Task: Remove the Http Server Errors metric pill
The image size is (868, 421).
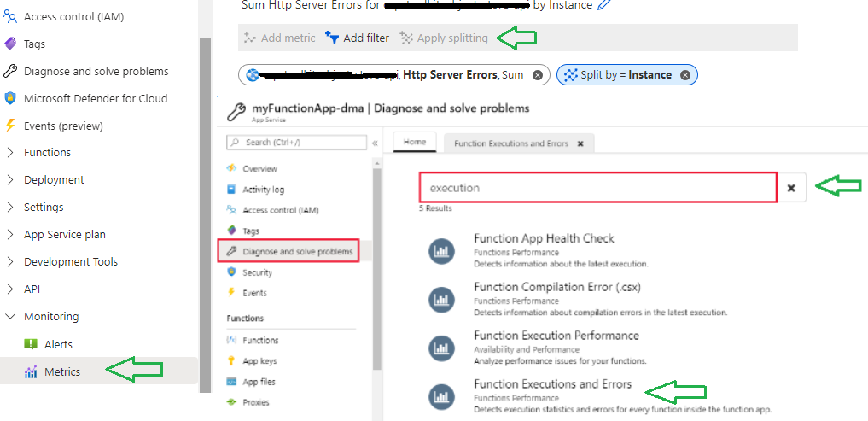Action: [537, 75]
